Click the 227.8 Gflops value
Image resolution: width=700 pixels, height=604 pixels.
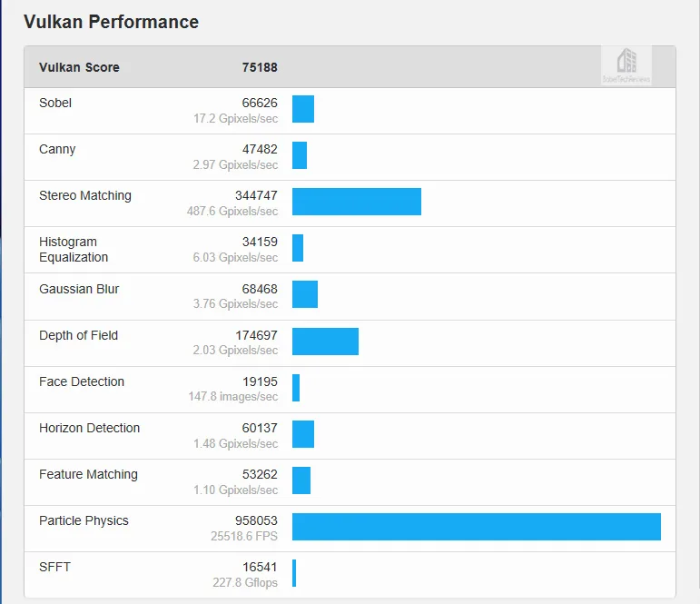point(245,582)
